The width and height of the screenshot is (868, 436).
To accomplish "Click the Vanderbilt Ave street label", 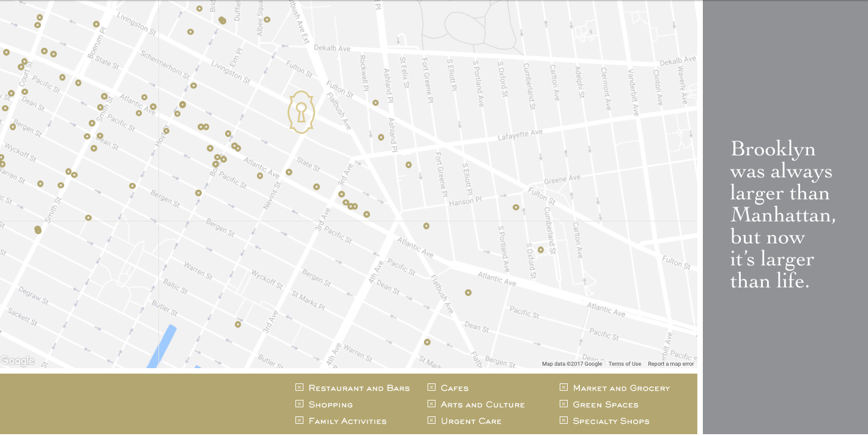I will click(633, 92).
